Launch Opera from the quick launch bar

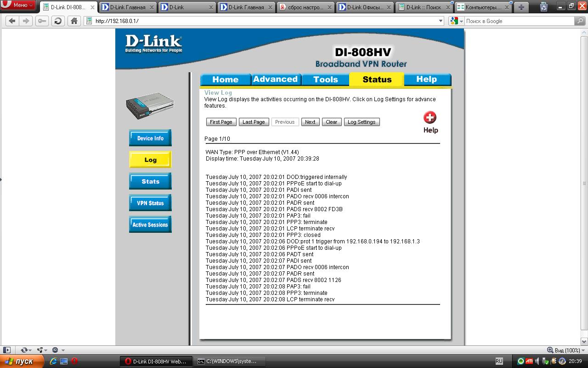[x=74, y=361]
